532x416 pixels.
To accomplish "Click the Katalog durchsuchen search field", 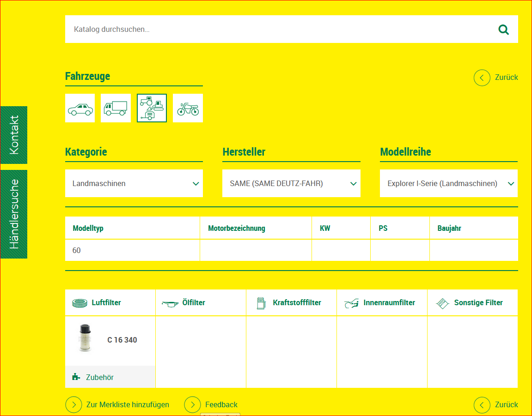I will click(x=277, y=30).
